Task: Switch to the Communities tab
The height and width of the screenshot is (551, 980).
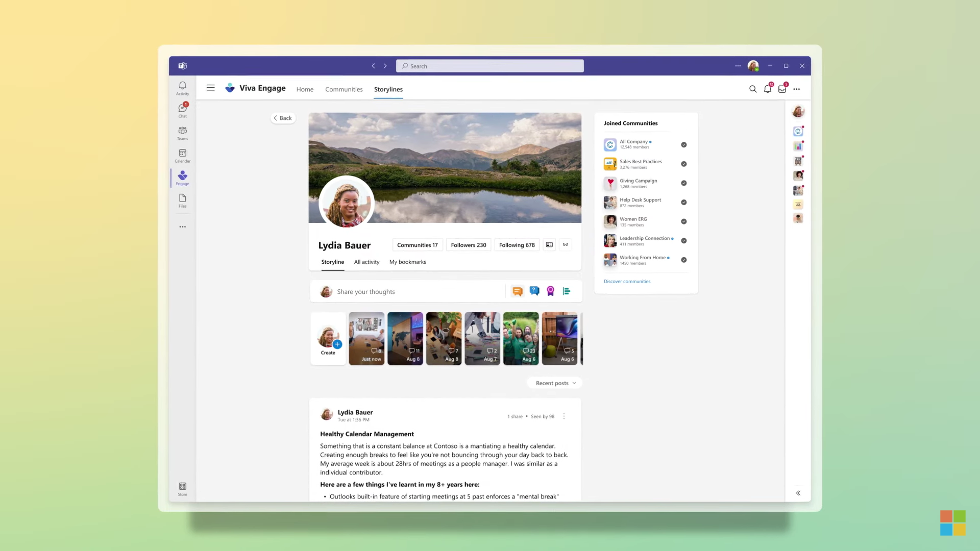Action: [x=344, y=89]
